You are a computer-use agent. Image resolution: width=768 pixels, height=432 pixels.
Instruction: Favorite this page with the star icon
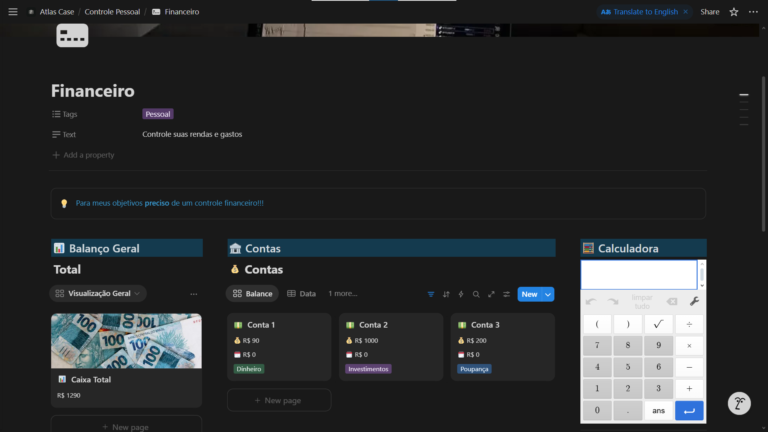coord(734,12)
